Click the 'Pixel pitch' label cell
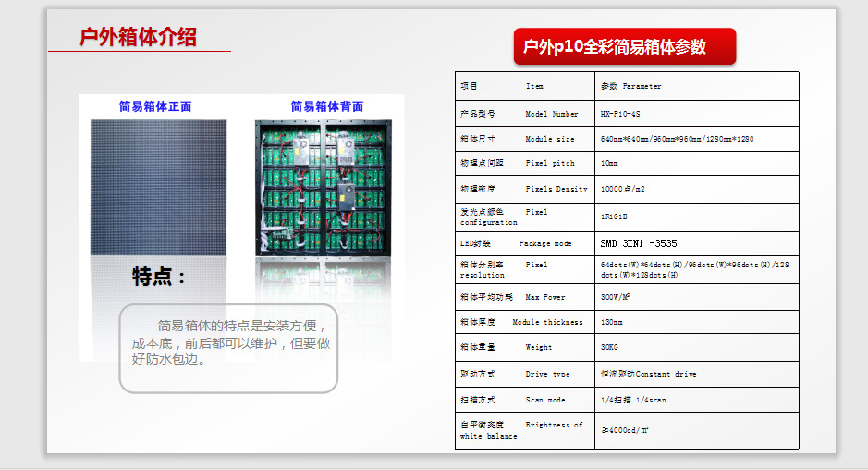This screenshot has width=868, height=470. 525,163
